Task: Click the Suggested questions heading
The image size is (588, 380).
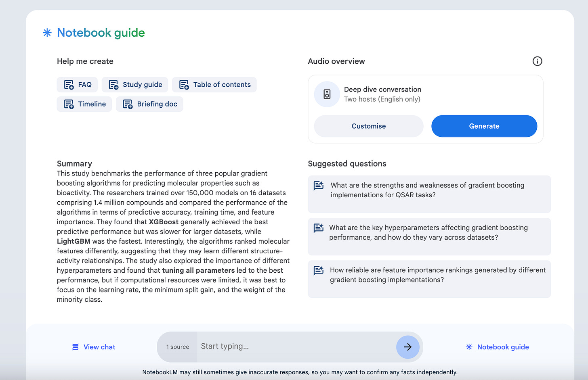Action: click(x=347, y=164)
